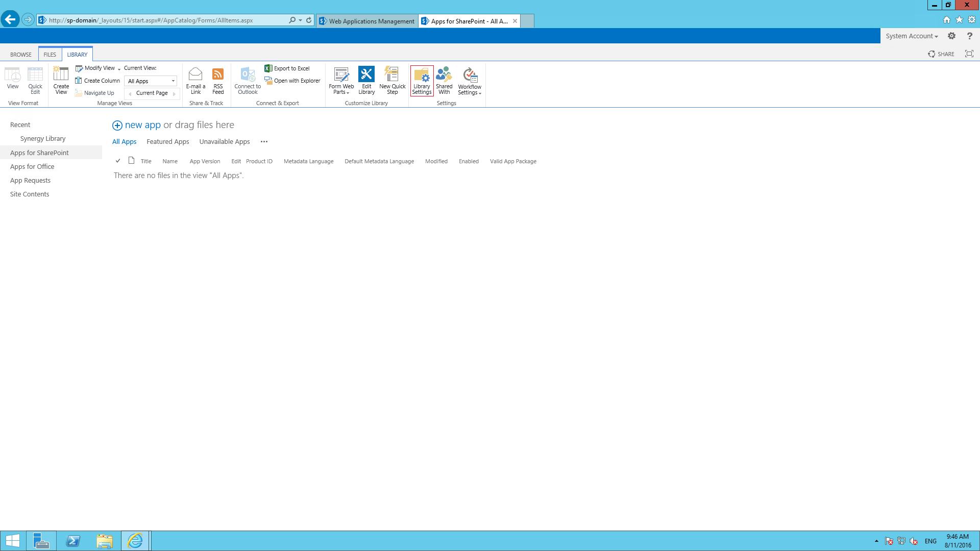Open the Current View All Apps dropdown

151,81
